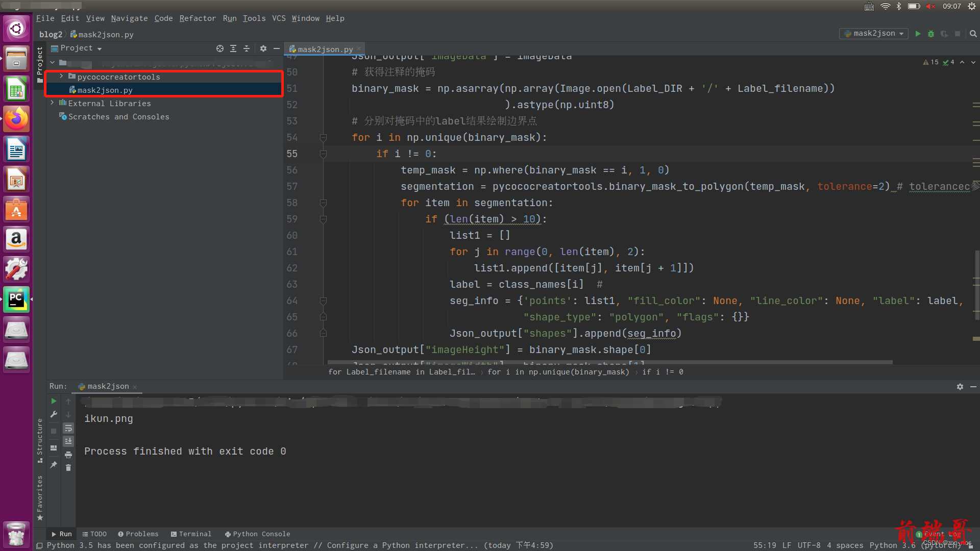Toggle the fold marker at line 54

[x=323, y=138]
